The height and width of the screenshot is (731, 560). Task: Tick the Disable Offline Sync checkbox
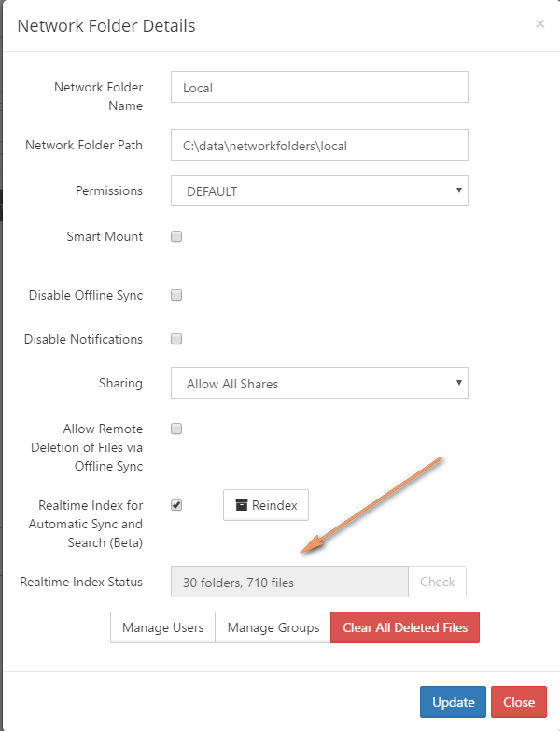click(x=176, y=295)
